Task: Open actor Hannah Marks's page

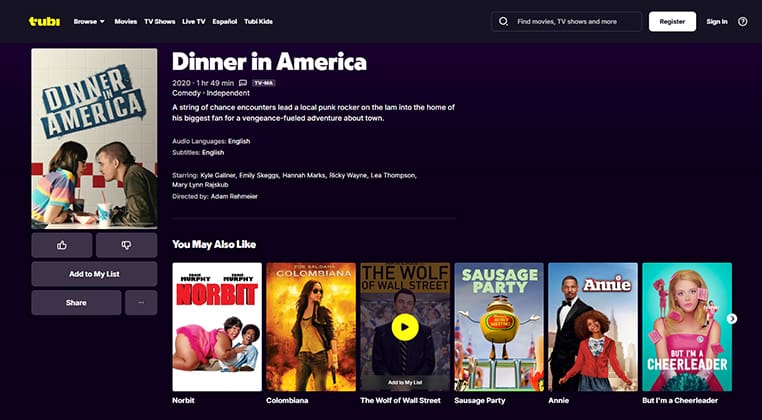Action: click(303, 175)
